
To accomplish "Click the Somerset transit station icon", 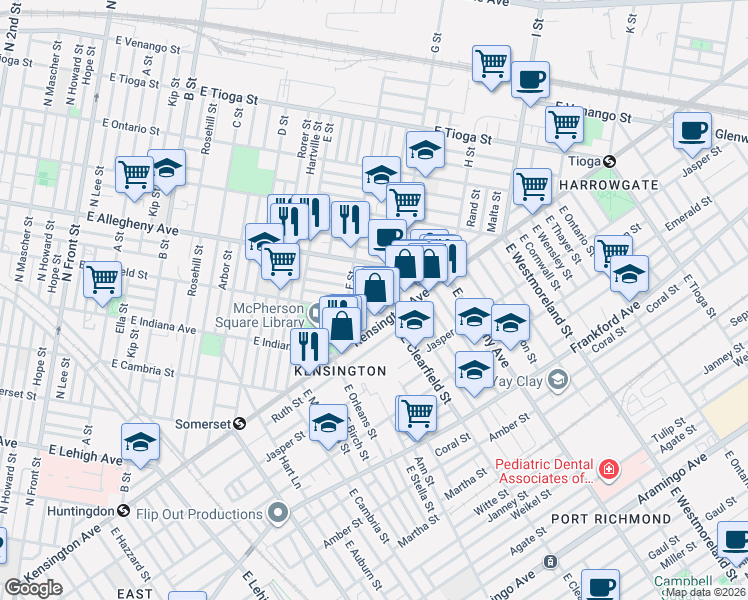I will (239, 424).
